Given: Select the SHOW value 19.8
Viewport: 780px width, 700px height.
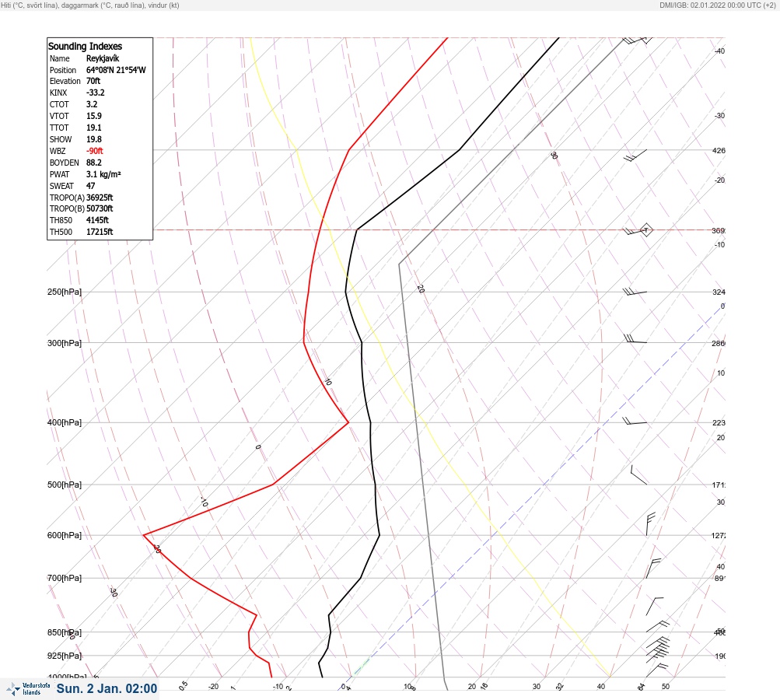Looking at the screenshot, I should tap(93, 139).
